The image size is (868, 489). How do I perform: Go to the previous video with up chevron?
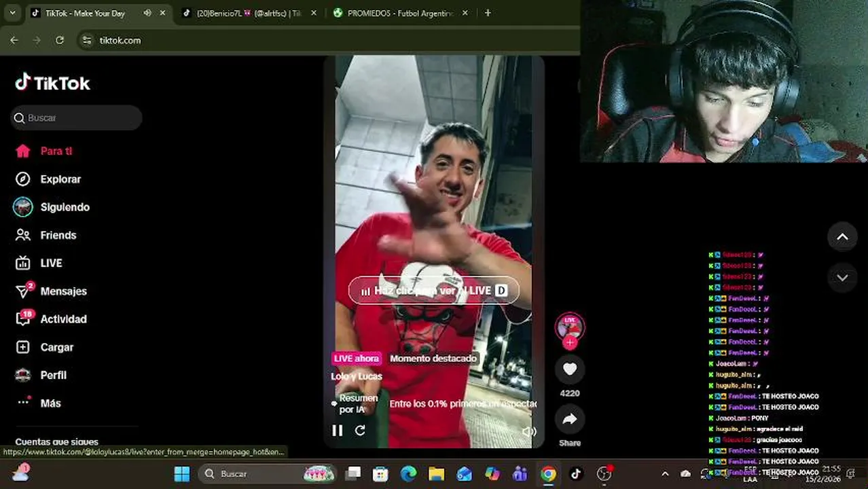point(842,237)
